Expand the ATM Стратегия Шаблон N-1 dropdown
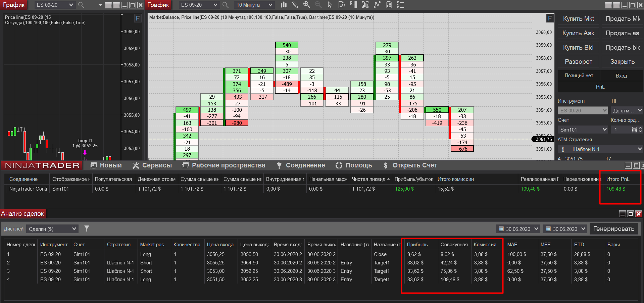 click(x=600, y=149)
